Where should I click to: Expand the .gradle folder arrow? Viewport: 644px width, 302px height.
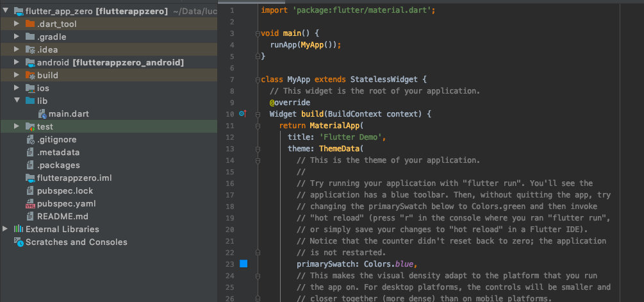[17, 37]
